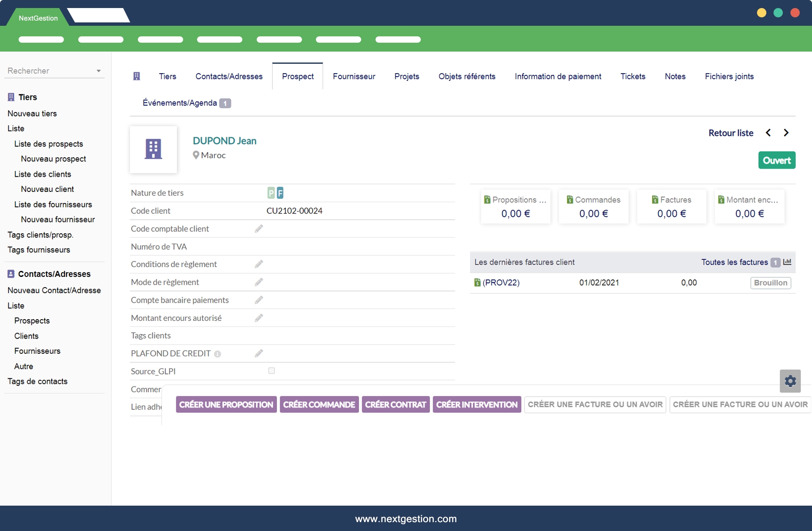Toggle the Source_GLPI checkbox

[272, 371]
